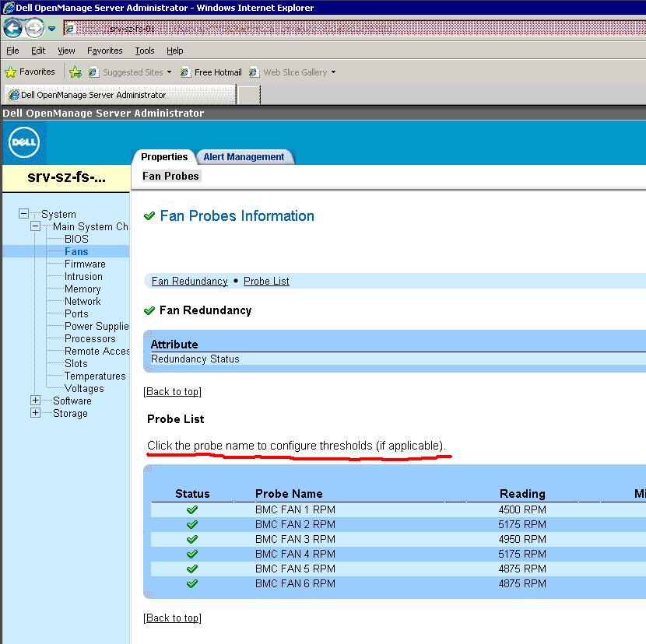The image size is (646, 644).
Task: Click the Dell logo
Action: (24, 142)
